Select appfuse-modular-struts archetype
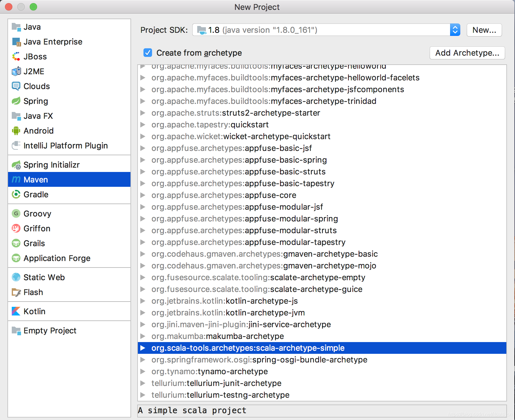Image resolution: width=515 pixels, height=420 pixels. tap(244, 230)
